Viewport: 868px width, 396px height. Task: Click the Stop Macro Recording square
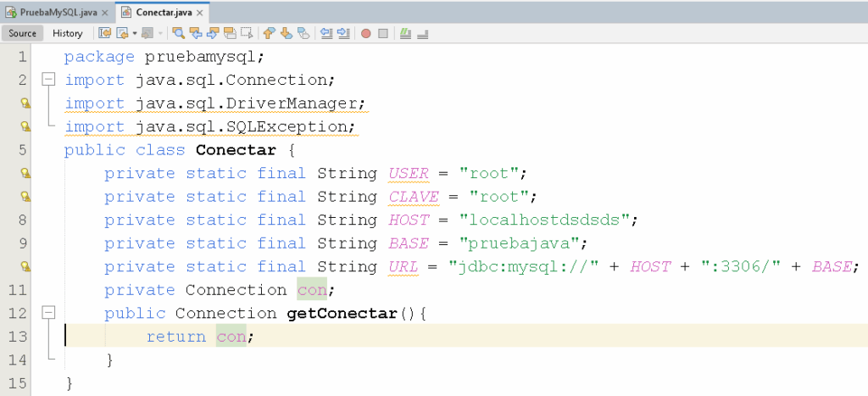pyautogui.click(x=383, y=33)
